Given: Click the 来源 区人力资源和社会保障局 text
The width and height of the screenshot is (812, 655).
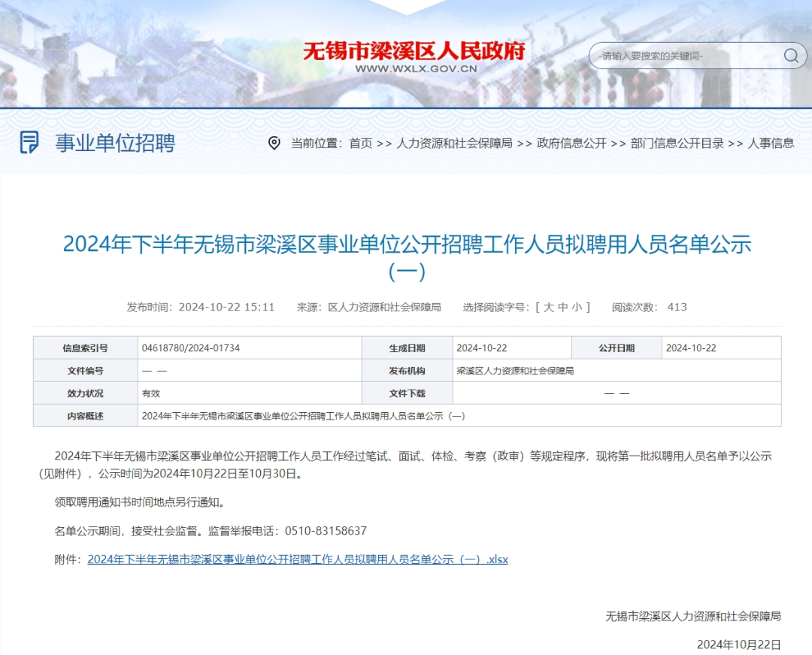Looking at the screenshot, I should [368, 307].
